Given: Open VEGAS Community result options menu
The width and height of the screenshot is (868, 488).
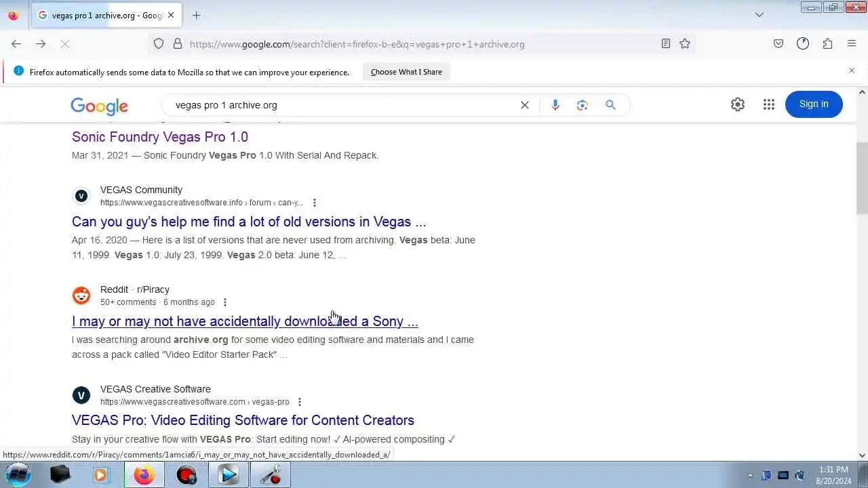Looking at the screenshot, I should tap(314, 203).
